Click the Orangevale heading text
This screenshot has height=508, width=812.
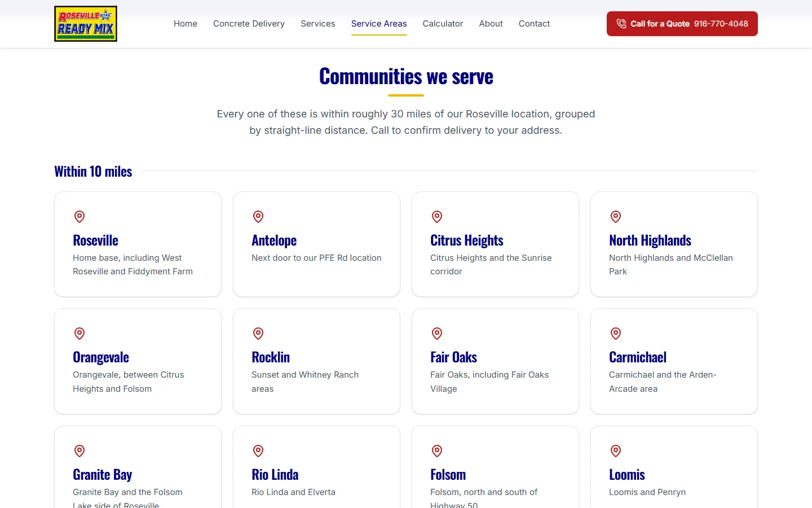coord(101,357)
